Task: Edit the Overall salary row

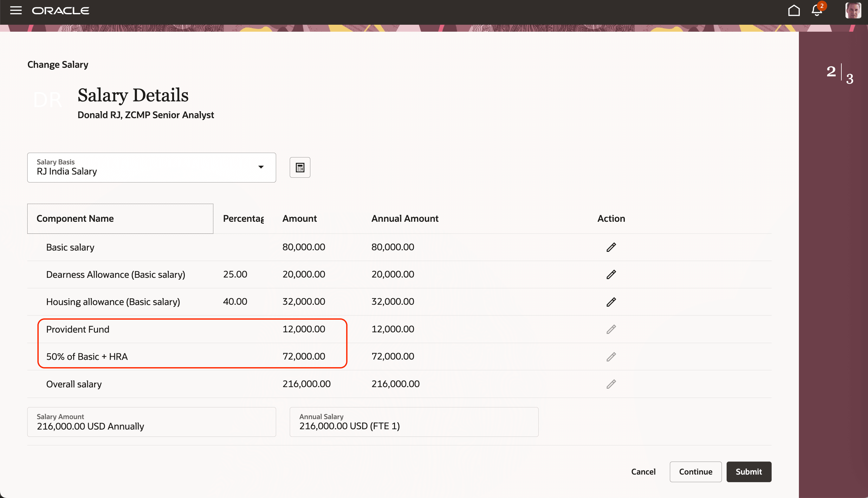Action: [611, 384]
